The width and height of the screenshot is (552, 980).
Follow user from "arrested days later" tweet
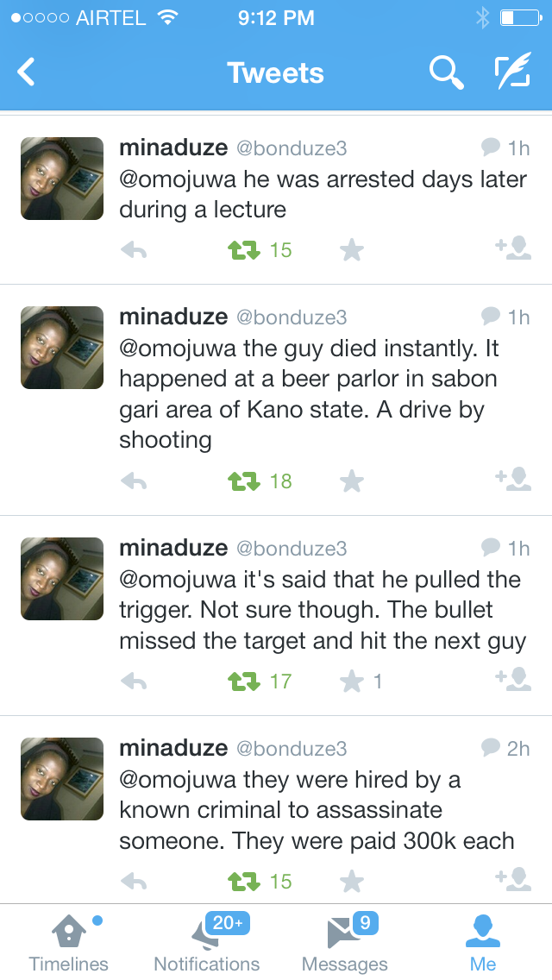513,248
